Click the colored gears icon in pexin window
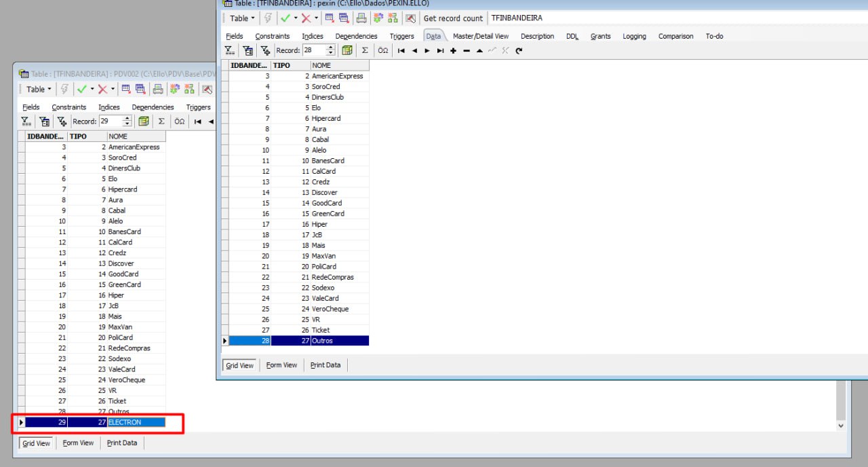868x467 pixels. tap(378, 18)
